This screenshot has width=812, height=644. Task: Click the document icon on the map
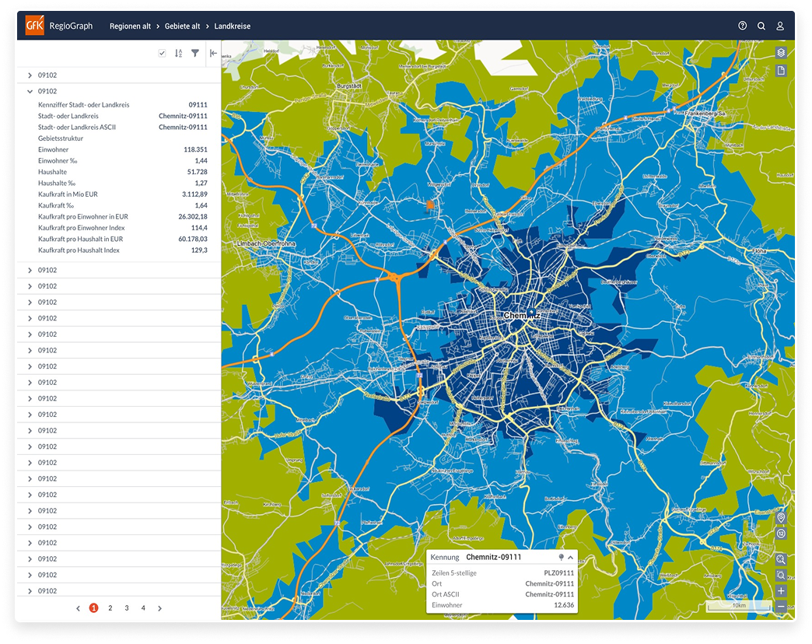pos(781,71)
